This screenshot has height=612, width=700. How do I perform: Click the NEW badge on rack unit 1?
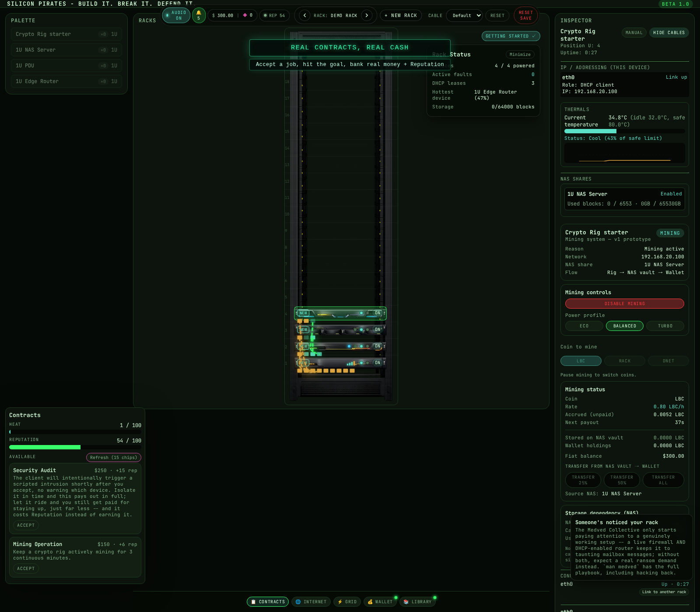[x=303, y=363]
